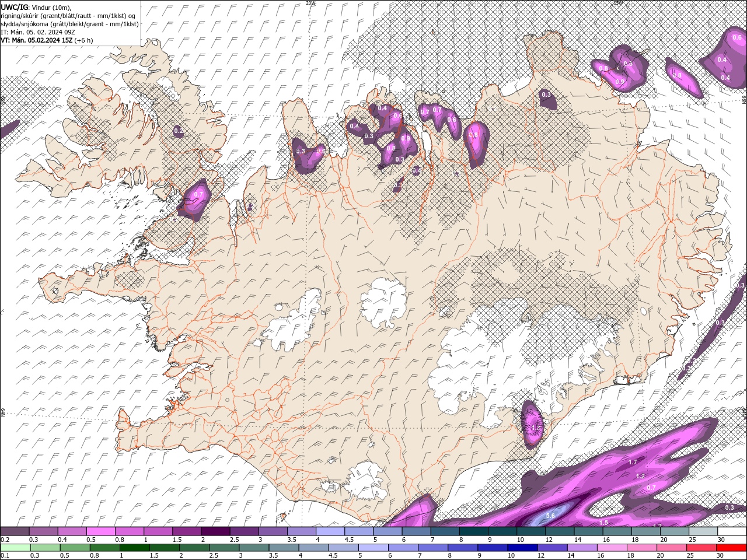Select the dark green lower swatch between 1 and 1.5
Screen dimensions: 747x560
tap(135, 548)
